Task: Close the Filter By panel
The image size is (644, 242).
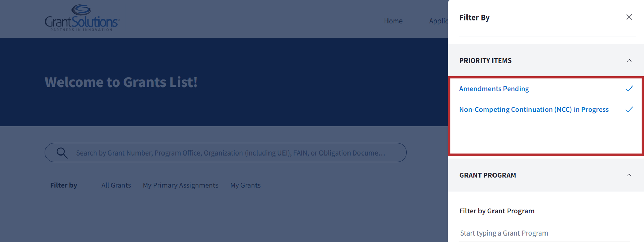Action: point(629,17)
